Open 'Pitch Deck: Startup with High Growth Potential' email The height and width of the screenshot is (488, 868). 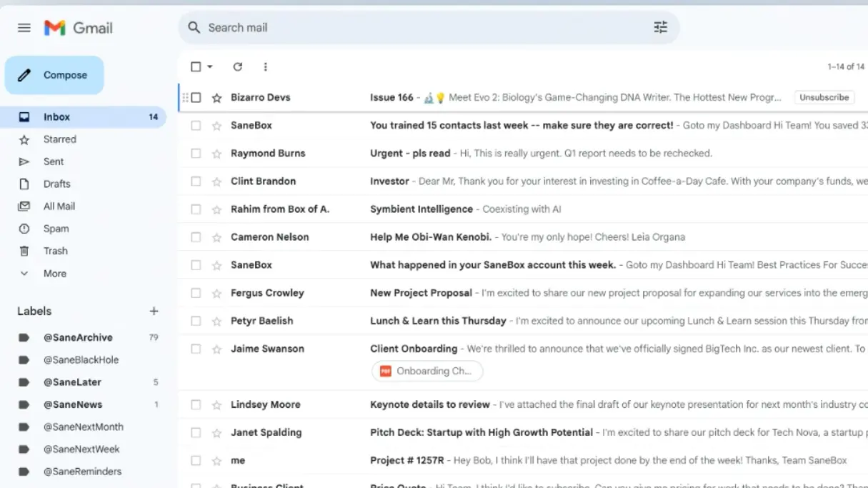[522, 432]
